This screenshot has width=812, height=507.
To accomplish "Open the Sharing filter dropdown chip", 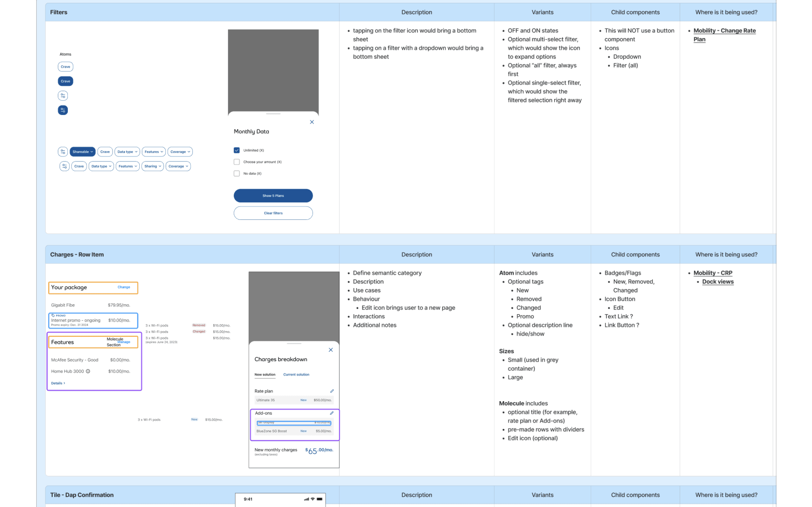I will [153, 166].
